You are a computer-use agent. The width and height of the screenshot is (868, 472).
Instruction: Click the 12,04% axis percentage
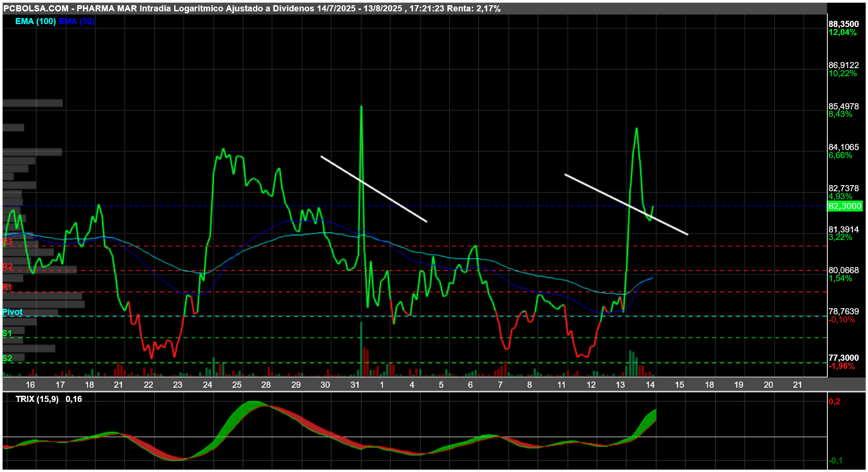coord(842,32)
